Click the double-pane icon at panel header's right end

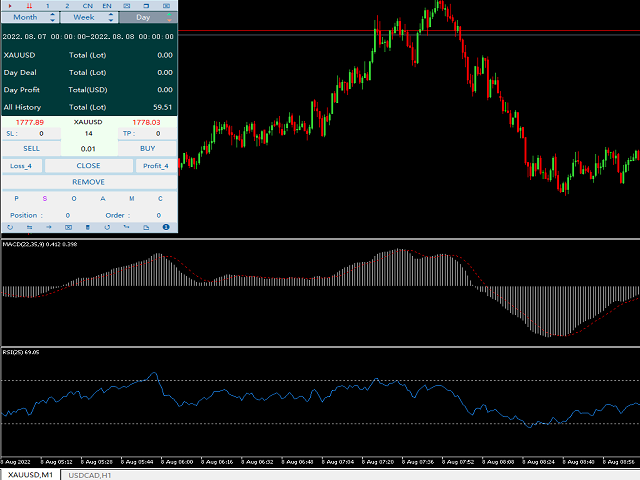pyautogui.click(x=166, y=6)
